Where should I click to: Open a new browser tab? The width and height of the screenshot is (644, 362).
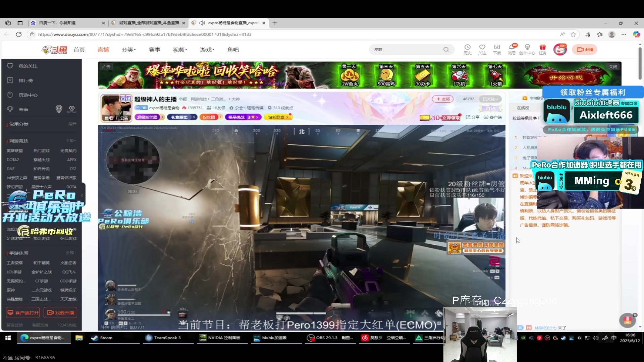coord(275,23)
